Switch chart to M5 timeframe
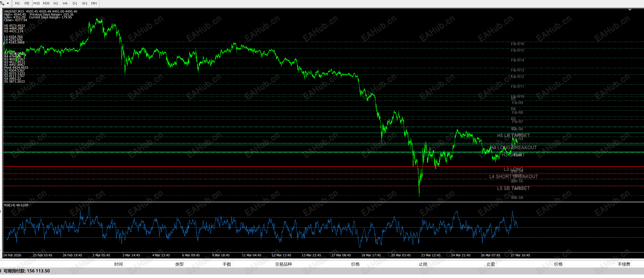This screenshot has height=278, width=644. (x=27, y=3)
